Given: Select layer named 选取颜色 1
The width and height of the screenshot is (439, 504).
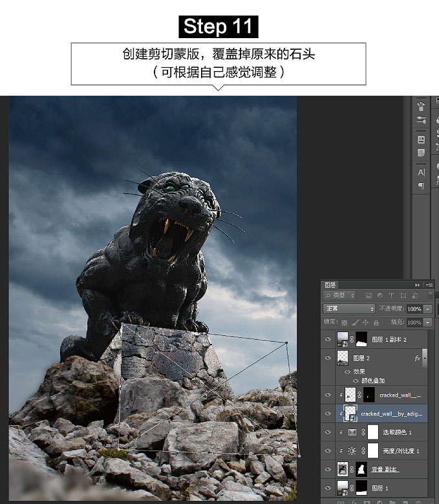Looking at the screenshot, I should (x=397, y=432).
